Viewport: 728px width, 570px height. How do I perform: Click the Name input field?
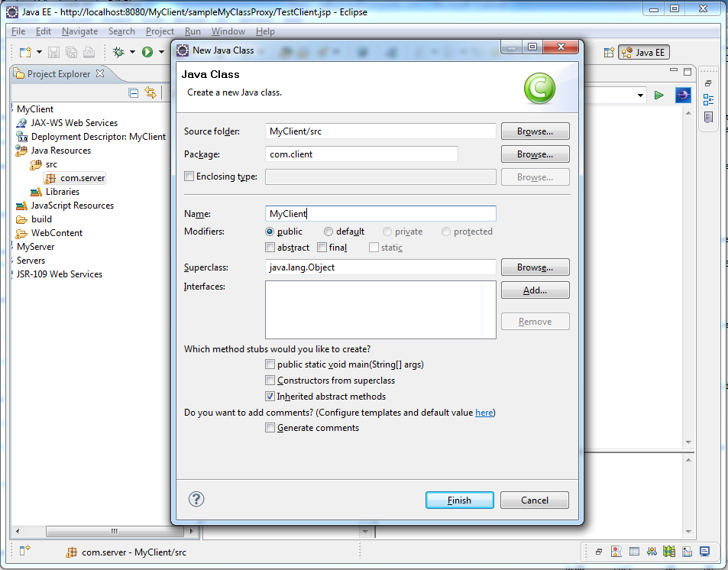380,214
